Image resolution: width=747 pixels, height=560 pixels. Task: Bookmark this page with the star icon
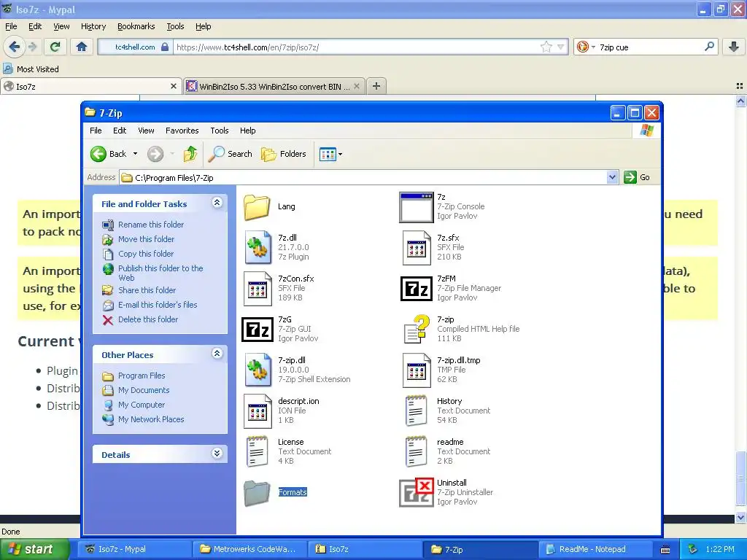546,47
